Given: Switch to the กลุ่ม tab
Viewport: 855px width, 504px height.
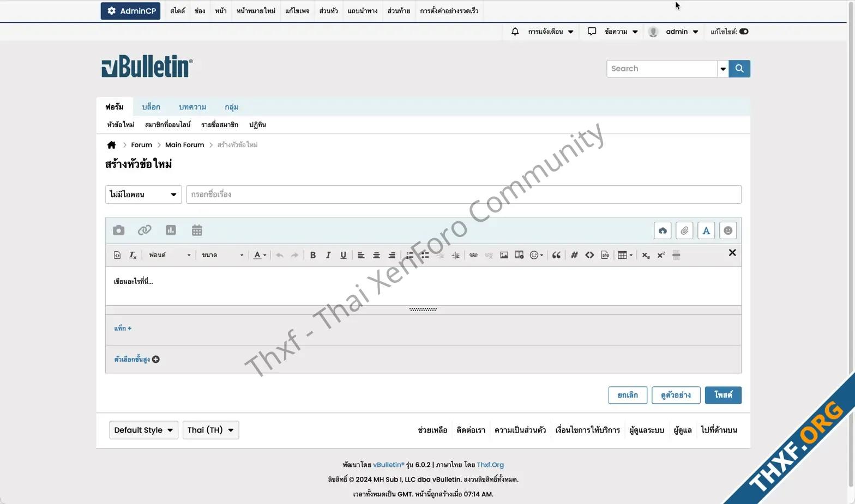Looking at the screenshot, I should coord(231,107).
